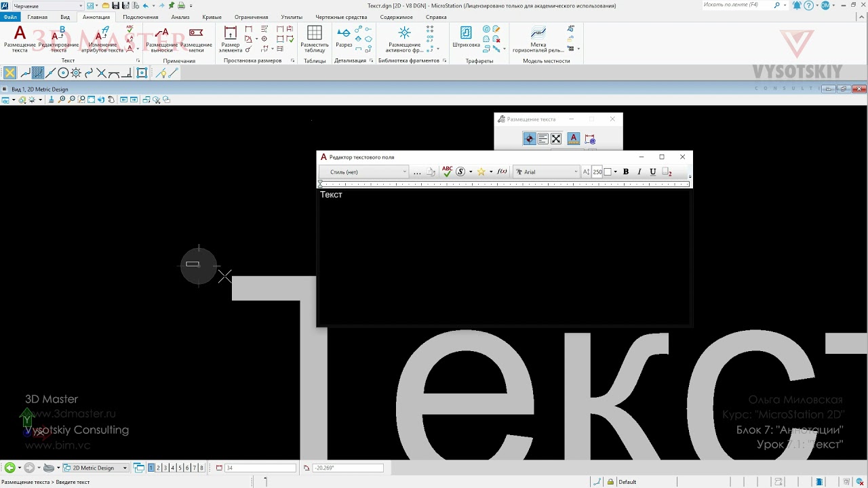868x488 pixels.
Task: Activate the Размер элемента dimension tool
Action: click(231, 39)
